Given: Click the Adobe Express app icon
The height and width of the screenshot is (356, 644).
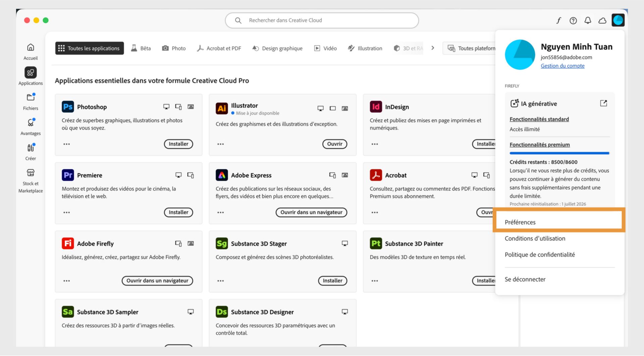Looking at the screenshot, I should coord(222,175).
